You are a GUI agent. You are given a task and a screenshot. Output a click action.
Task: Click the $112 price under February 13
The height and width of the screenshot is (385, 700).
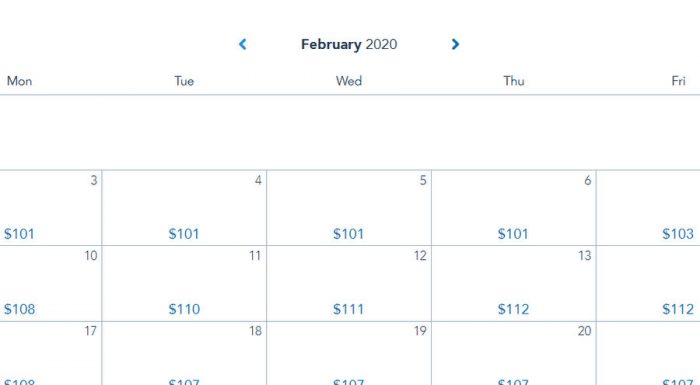[513, 309]
